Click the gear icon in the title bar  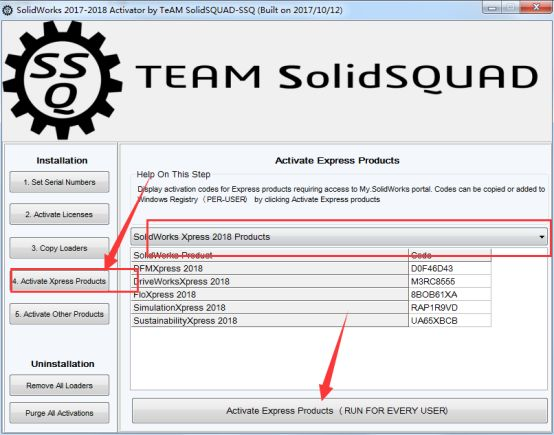(7, 10)
